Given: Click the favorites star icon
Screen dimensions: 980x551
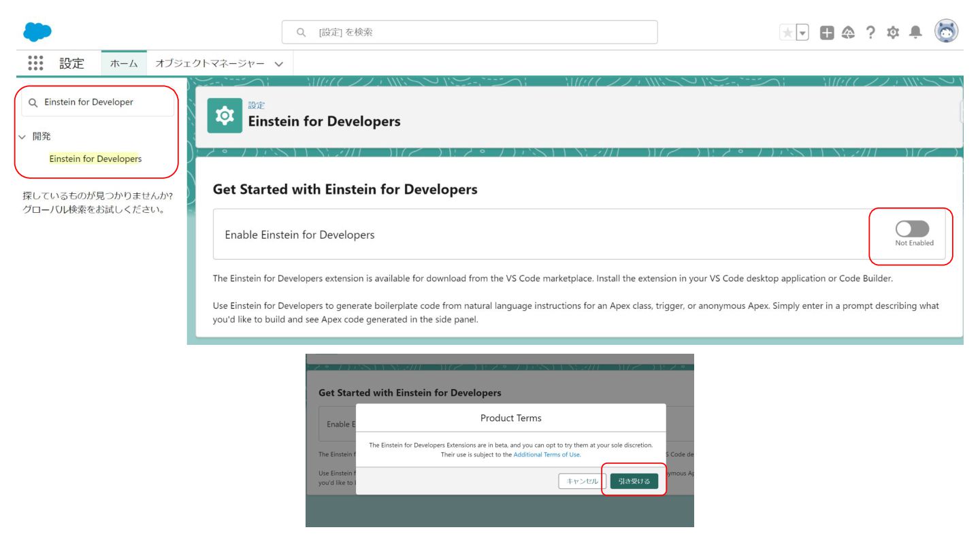Looking at the screenshot, I should (787, 32).
